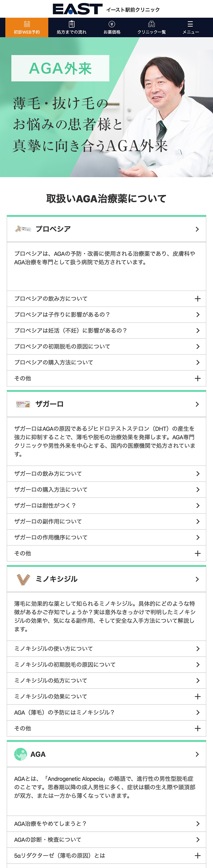Open the クリニック一覧 building icon

tap(151, 24)
